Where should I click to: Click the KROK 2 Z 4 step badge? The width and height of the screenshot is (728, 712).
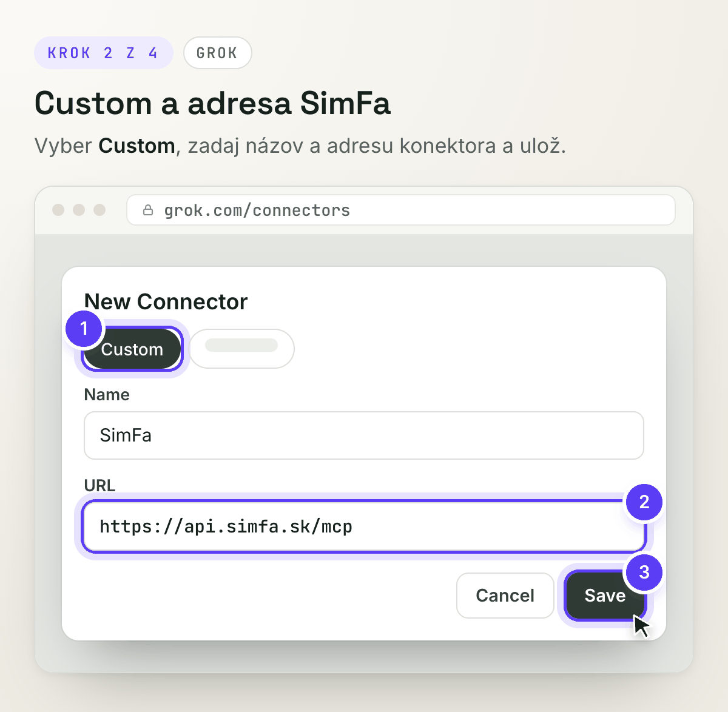click(x=104, y=53)
